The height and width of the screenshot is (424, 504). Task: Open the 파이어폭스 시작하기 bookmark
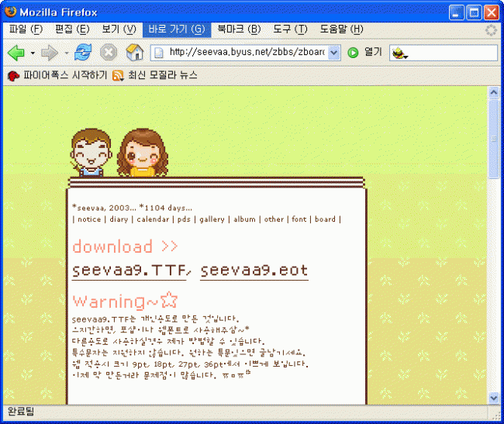pyautogui.click(x=57, y=75)
